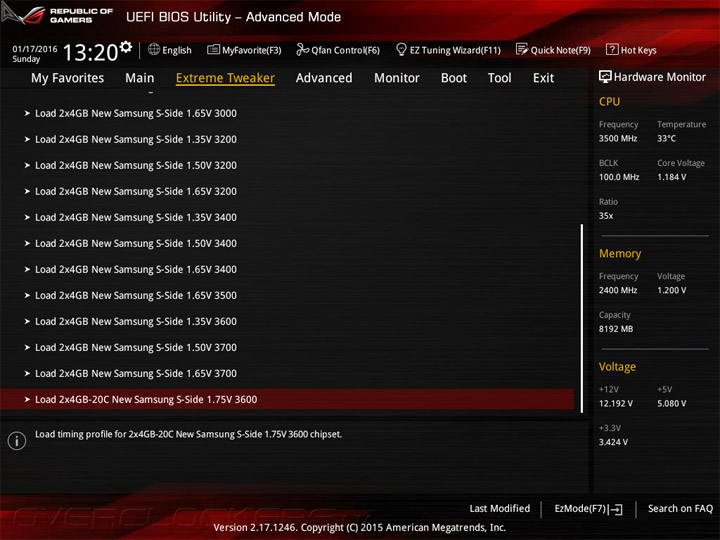Click Memory Capacity value 8192 MB
The height and width of the screenshot is (540, 720).
pos(616,329)
